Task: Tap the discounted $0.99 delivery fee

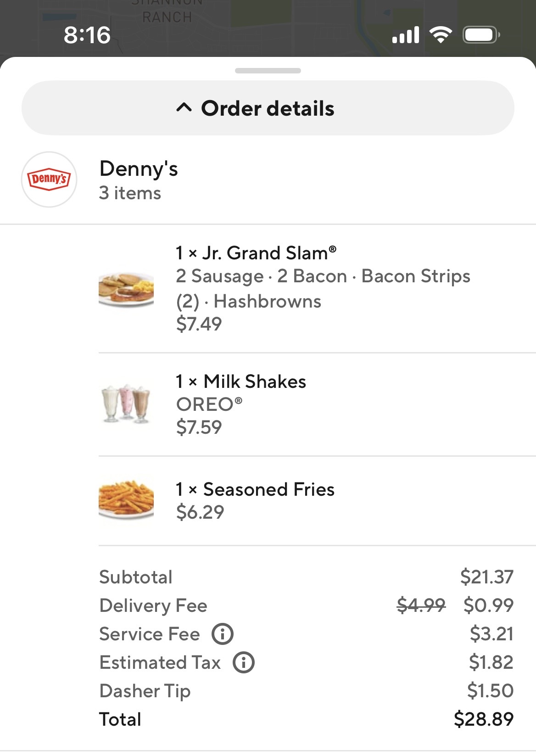Action: point(488,605)
